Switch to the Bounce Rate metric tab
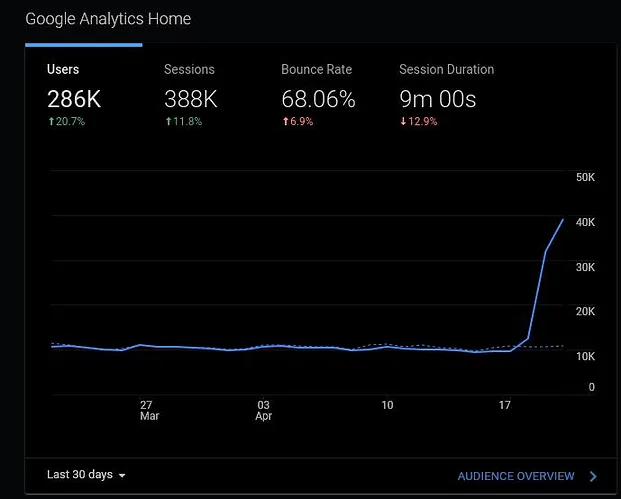 [x=318, y=95]
